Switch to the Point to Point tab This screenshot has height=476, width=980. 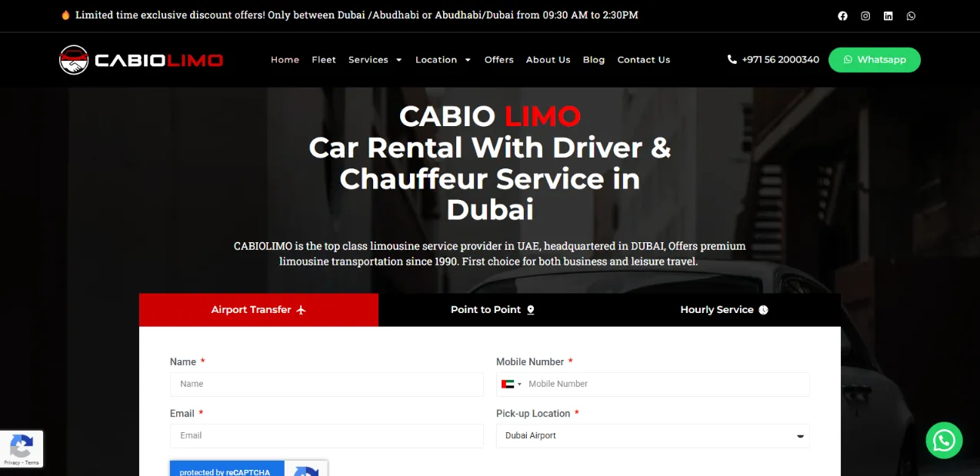[492, 310]
